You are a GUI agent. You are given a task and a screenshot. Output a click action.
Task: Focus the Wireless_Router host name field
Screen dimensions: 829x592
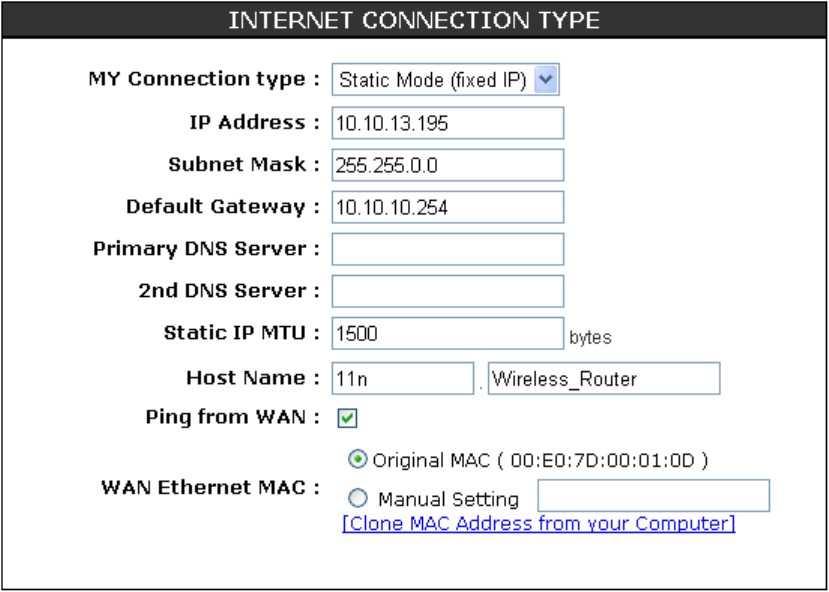click(x=603, y=379)
